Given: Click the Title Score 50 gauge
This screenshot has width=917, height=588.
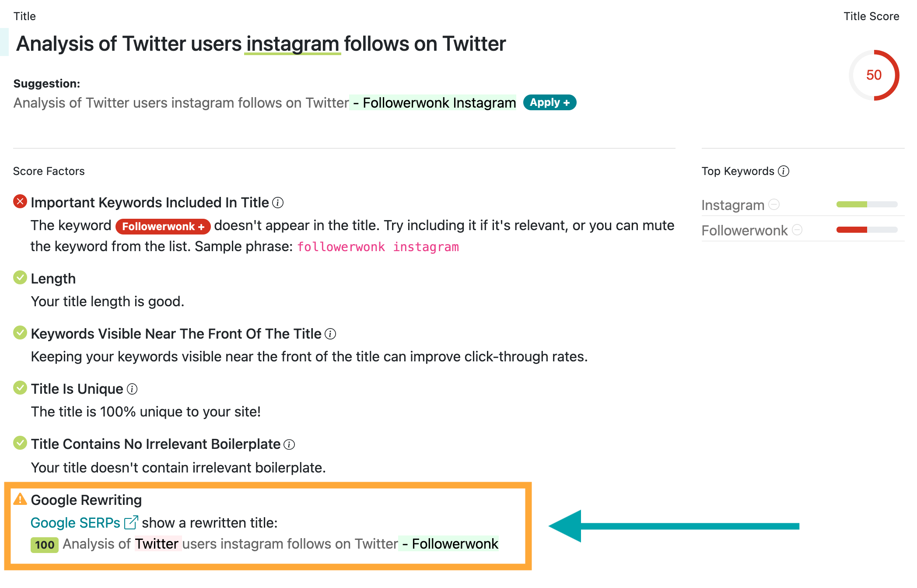Looking at the screenshot, I should 874,75.
